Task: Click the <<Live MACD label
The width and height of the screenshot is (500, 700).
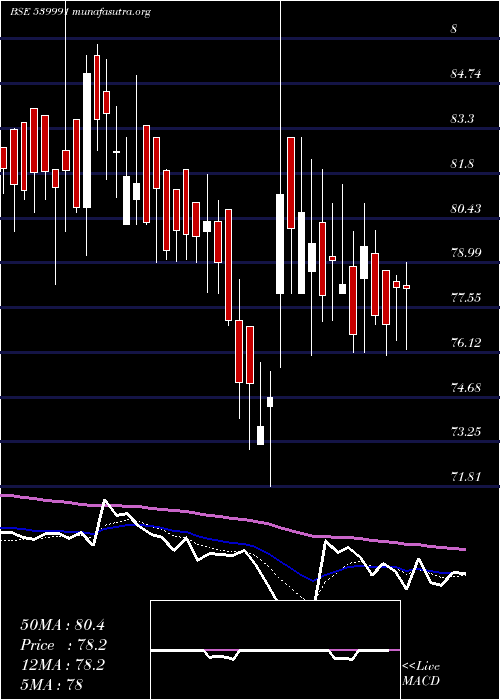Action: pos(421,674)
